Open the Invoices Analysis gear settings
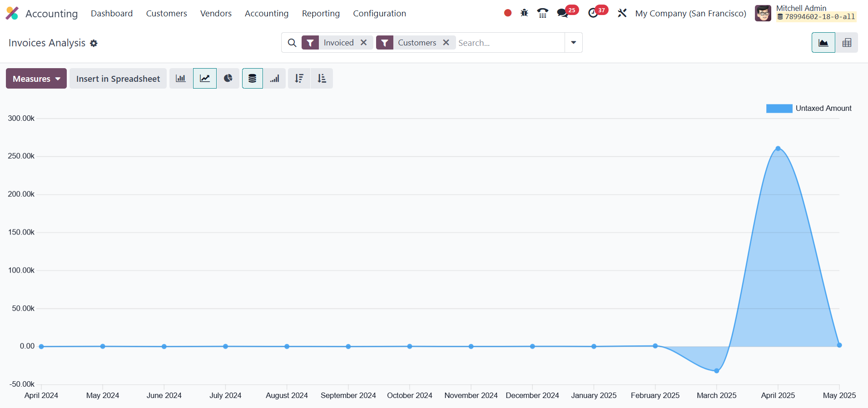Image resolution: width=868 pixels, height=408 pixels. point(94,43)
